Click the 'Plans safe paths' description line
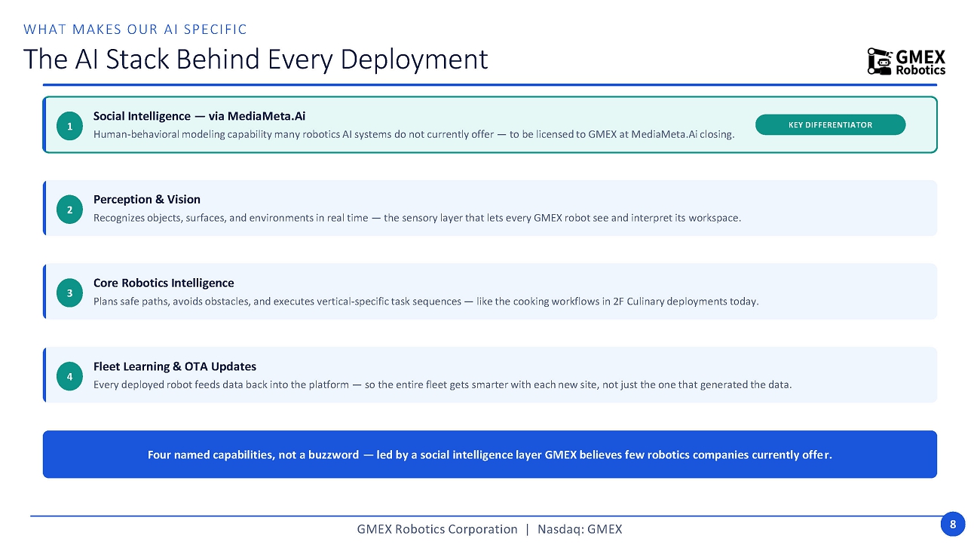 tap(426, 302)
